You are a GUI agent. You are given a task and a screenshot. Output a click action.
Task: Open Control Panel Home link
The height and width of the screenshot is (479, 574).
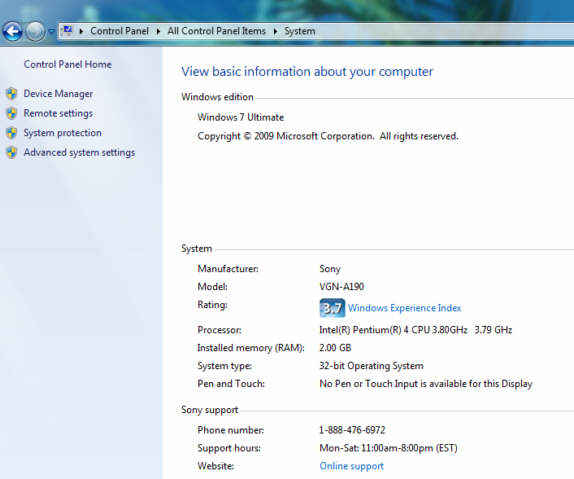click(x=68, y=64)
